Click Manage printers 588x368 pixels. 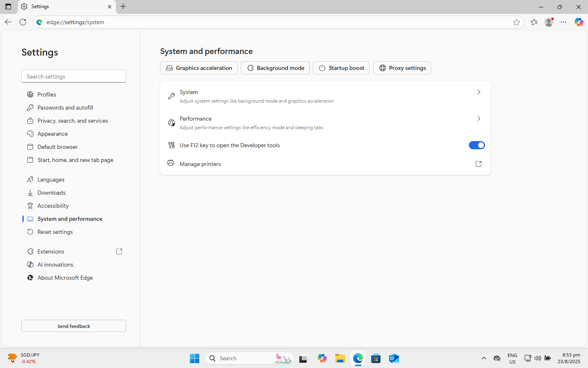tap(325, 164)
